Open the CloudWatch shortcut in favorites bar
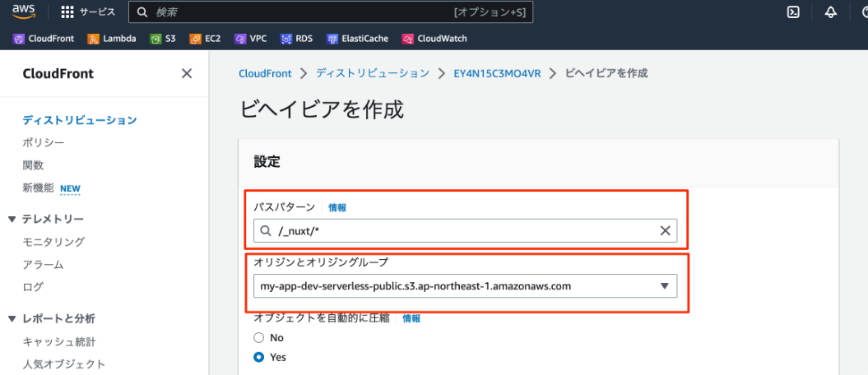Viewport: 868px width, 375px height. coord(434,39)
